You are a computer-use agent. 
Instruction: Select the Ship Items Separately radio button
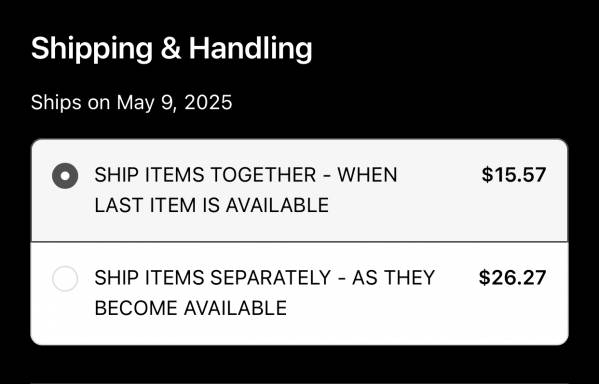(x=65, y=279)
